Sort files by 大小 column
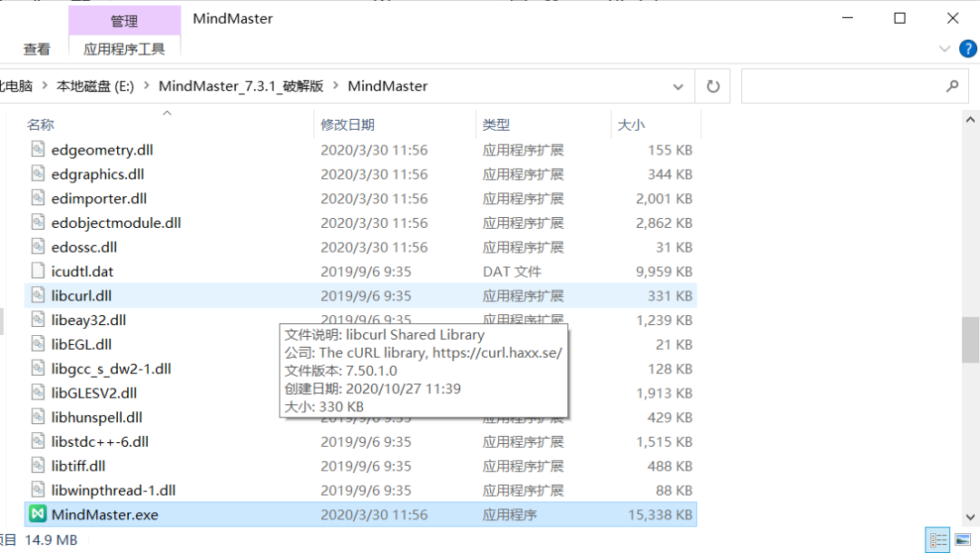 [632, 124]
